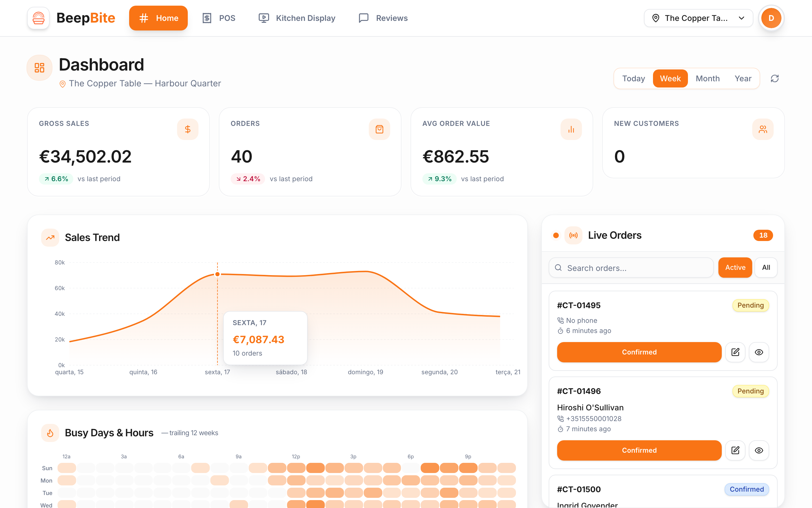Click the Mon 12a heatmap cell
This screenshot has height=508, width=812.
67,480
